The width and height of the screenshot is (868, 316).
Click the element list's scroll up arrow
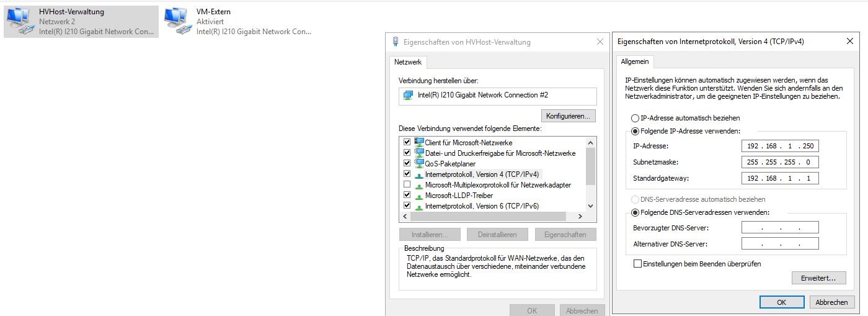pyautogui.click(x=590, y=142)
